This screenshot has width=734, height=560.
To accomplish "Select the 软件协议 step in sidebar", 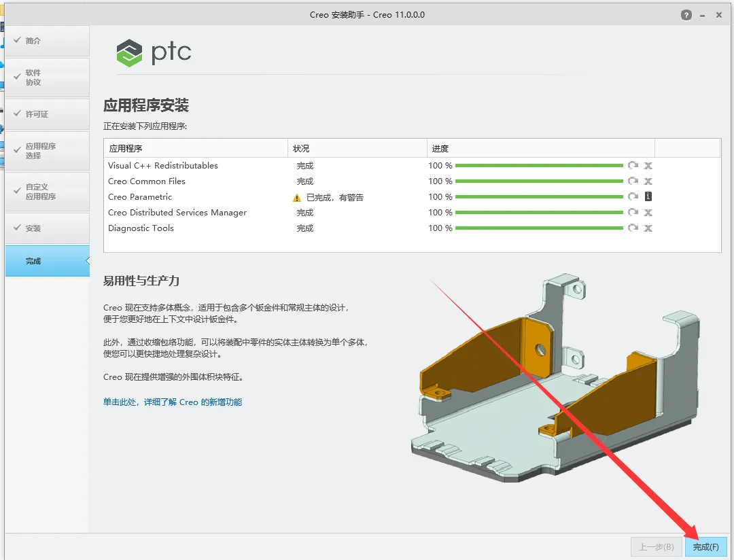I will [48, 77].
